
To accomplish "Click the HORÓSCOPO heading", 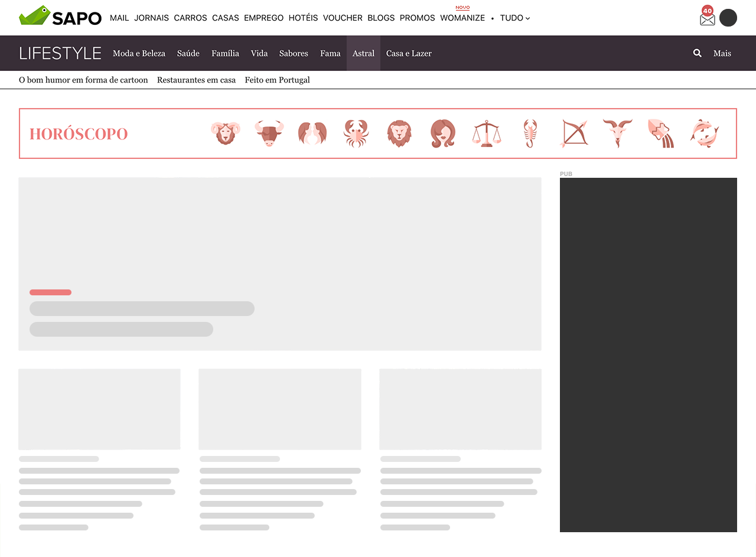I will [79, 133].
